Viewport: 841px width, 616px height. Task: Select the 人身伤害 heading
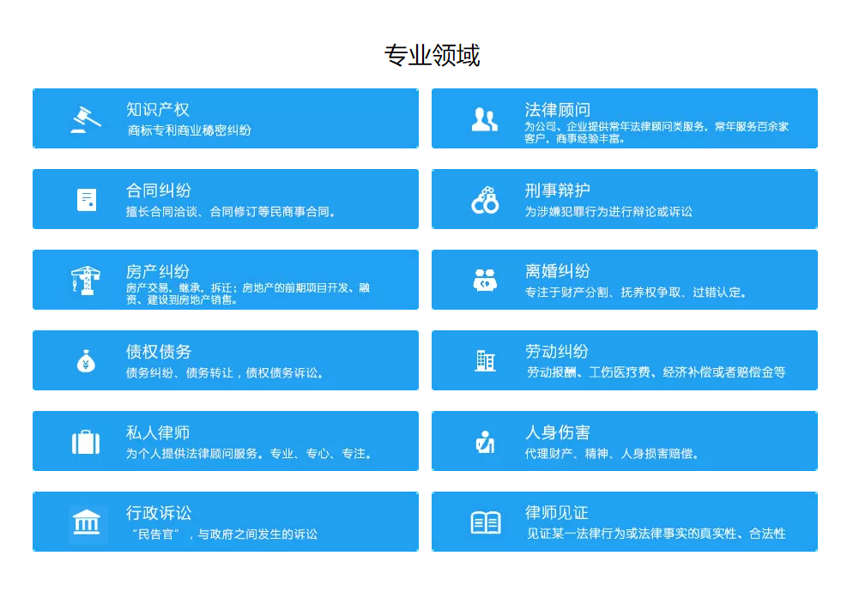coord(557,432)
